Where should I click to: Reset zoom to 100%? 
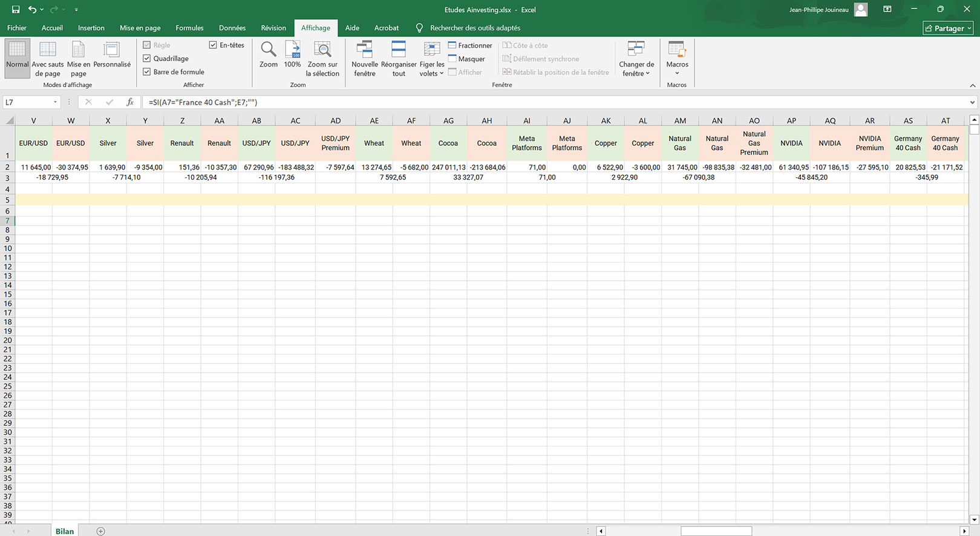click(292, 50)
